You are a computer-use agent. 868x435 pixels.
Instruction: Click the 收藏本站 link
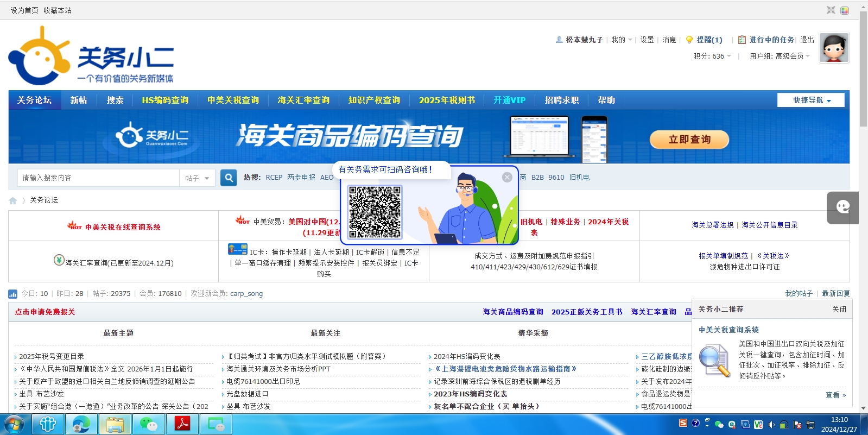click(x=58, y=10)
